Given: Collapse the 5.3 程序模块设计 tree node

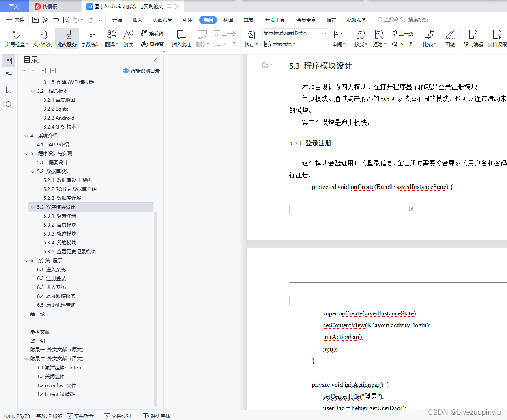Looking at the screenshot, I should [33, 207].
